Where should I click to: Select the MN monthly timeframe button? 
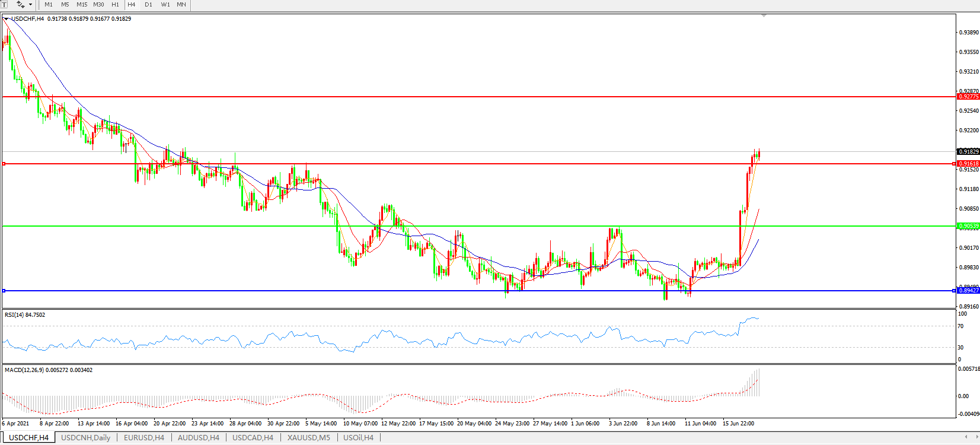tap(181, 5)
